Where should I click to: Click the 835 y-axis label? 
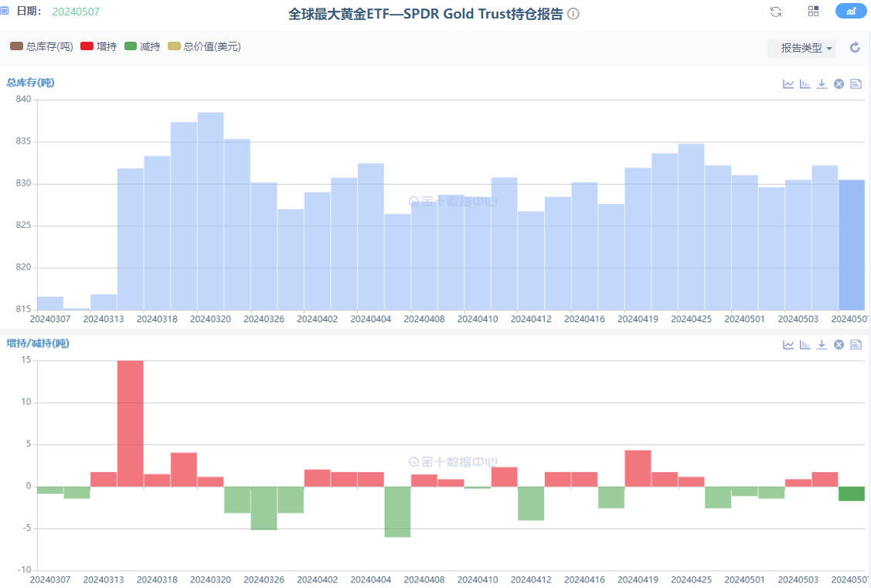[23, 141]
